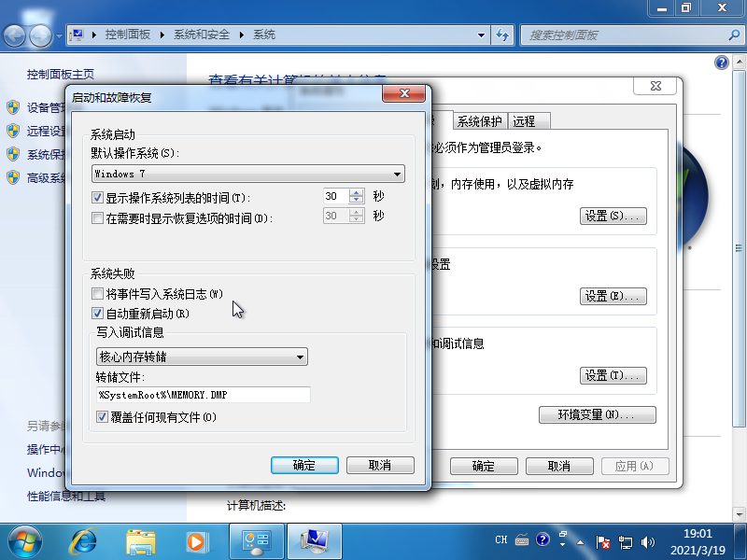Image resolution: width=747 pixels, height=560 pixels.
Task: Uncheck 显示操作系统列表的时间
Action: 97,196
